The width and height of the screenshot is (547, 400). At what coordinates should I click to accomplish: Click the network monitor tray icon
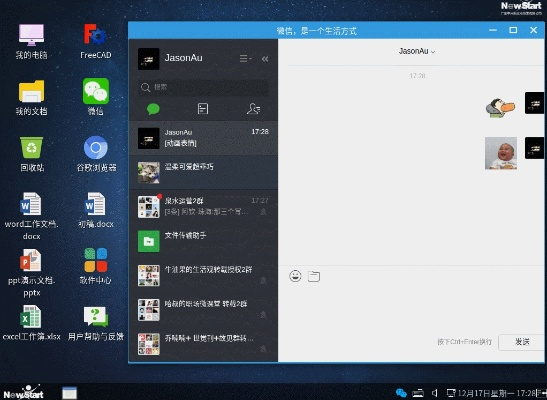click(451, 393)
